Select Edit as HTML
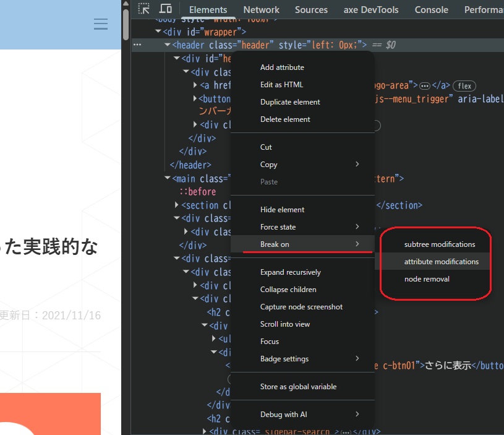Screen dimensions: 504x435 [302, 85]
